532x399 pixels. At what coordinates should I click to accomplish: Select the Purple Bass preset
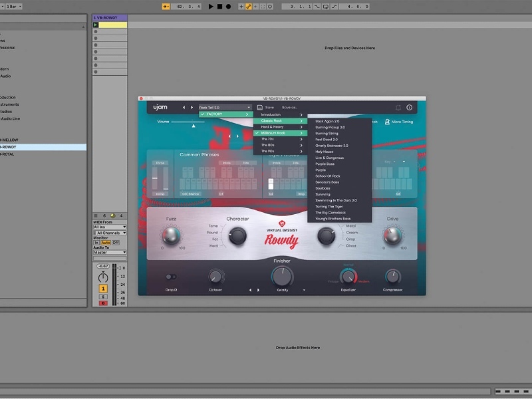tap(325, 164)
